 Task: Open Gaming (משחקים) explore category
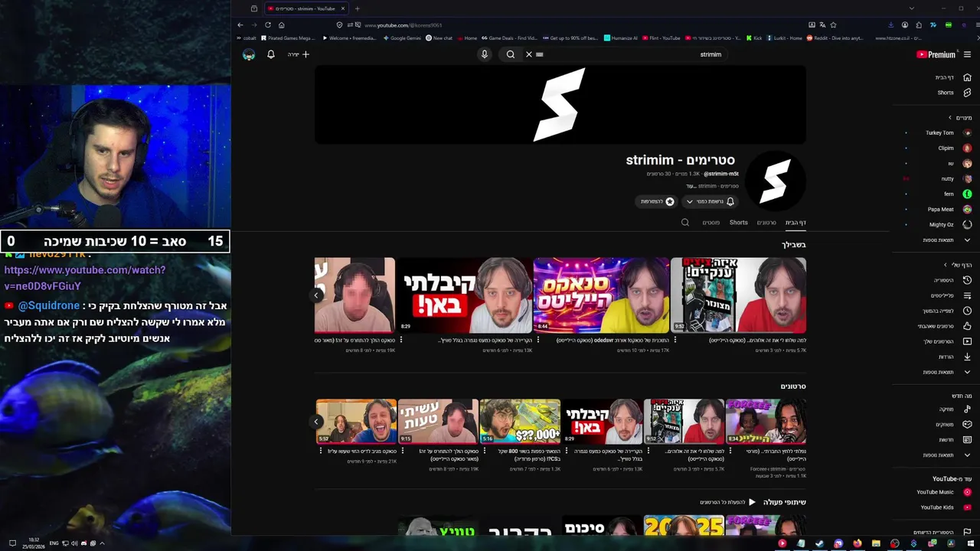point(953,424)
